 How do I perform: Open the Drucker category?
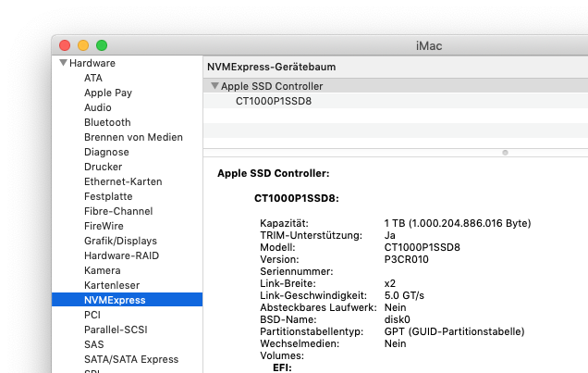pos(104,167)
